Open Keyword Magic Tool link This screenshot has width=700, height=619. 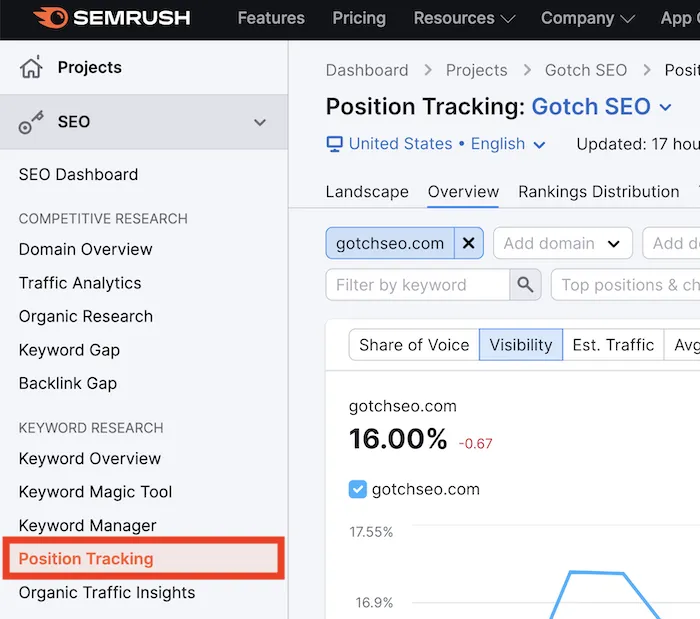point(95,492)
